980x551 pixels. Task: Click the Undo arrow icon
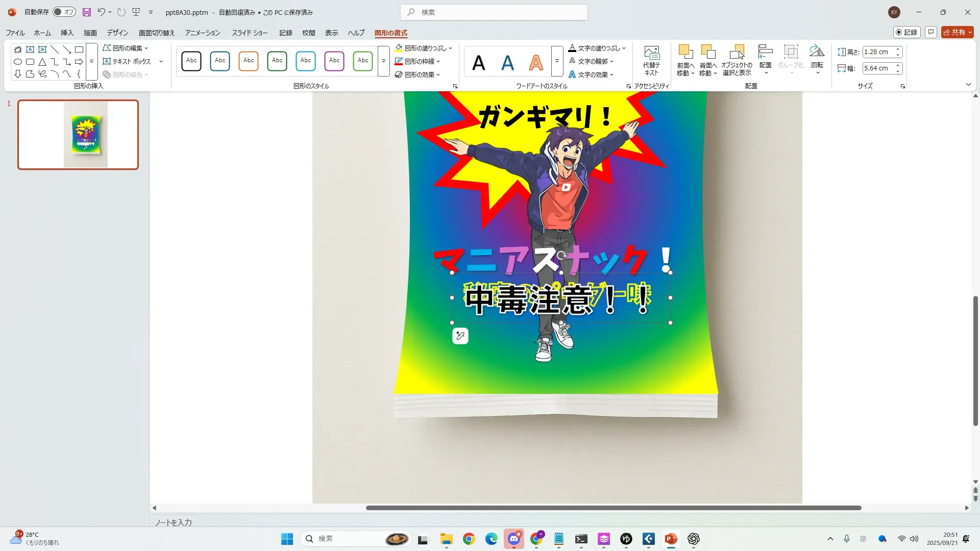(101, 12)
